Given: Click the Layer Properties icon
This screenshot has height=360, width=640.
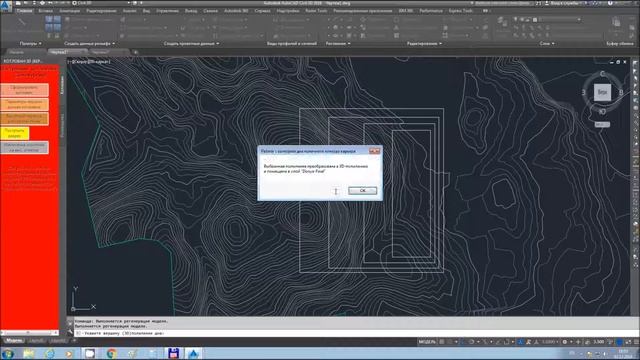Looking at the screenshot, I should (x=502, y=23).
